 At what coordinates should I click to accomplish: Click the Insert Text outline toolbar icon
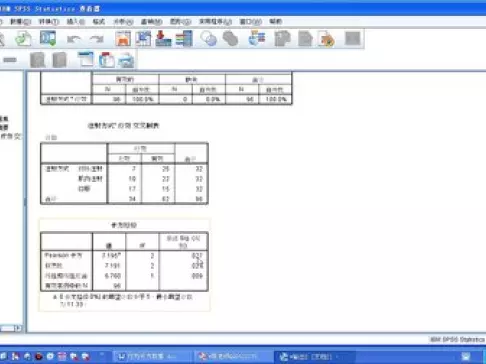[x=126, y=60]
